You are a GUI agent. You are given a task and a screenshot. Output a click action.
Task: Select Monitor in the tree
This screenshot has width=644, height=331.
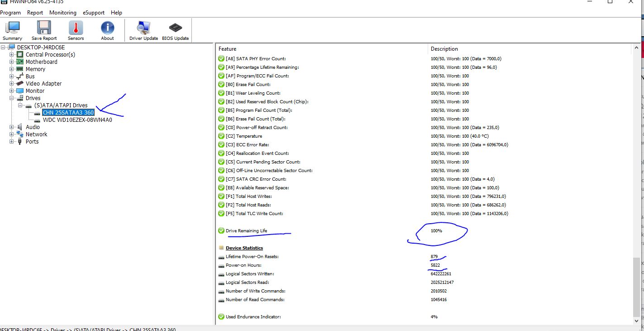[35, 91]
